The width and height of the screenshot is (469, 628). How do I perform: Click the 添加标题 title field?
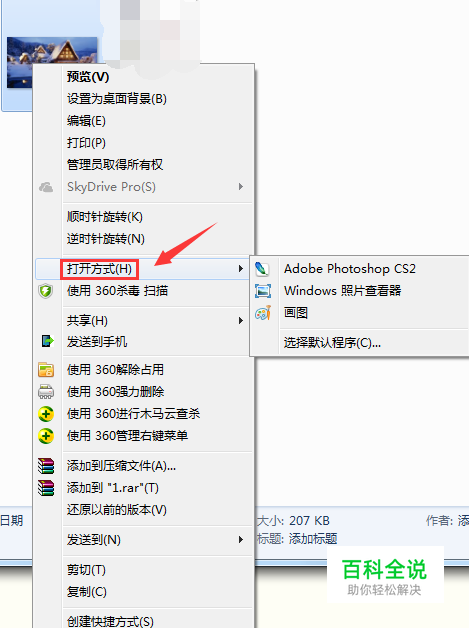(x=313, y=539)
